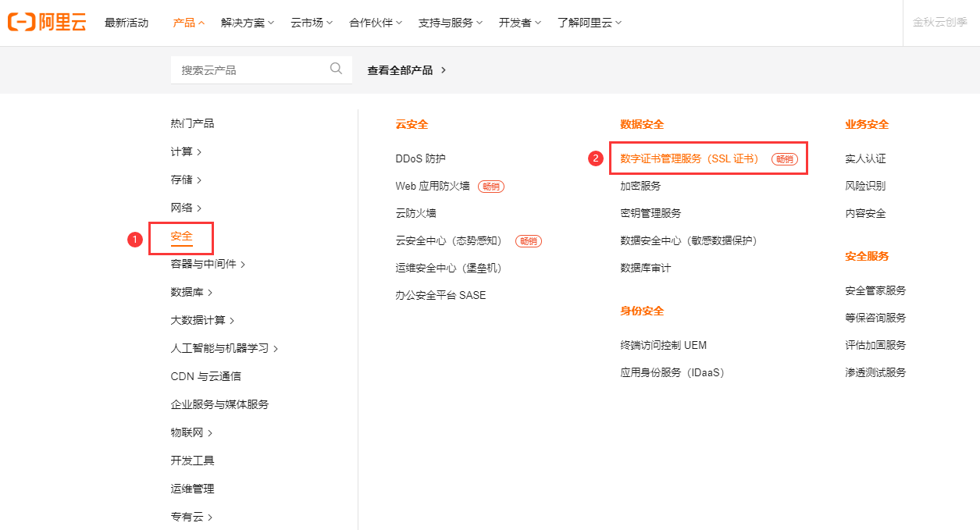Image resolution: width=980 pixels, height=530 pixels.
Task: Click 金秋云创季 promotion link
Action: tap(940, 23)
